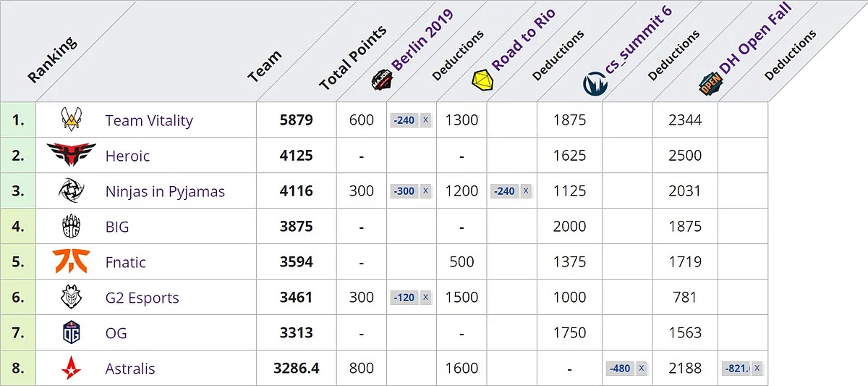Click the Astralis red star logo
This screenshot has height=386, width=868.
[71, 369]
